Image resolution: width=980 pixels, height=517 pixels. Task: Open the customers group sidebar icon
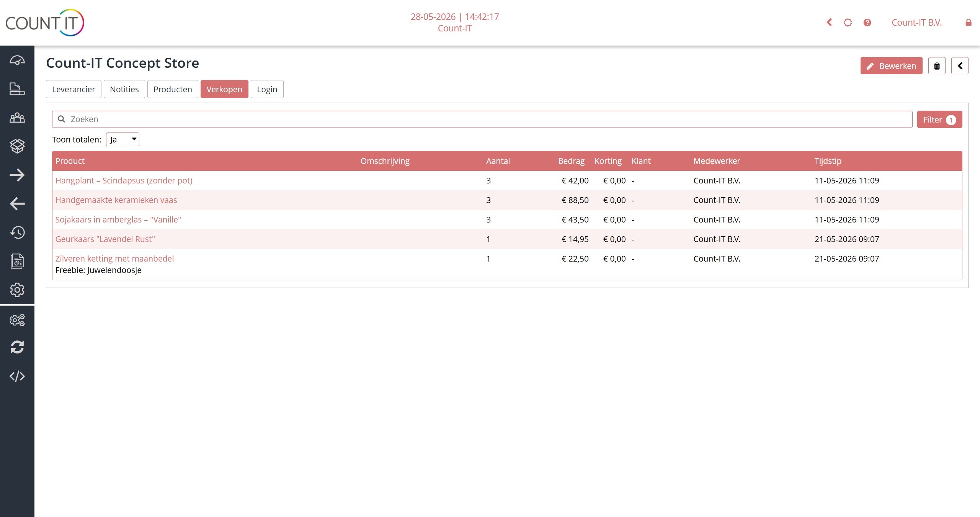[x=17, y=118]
